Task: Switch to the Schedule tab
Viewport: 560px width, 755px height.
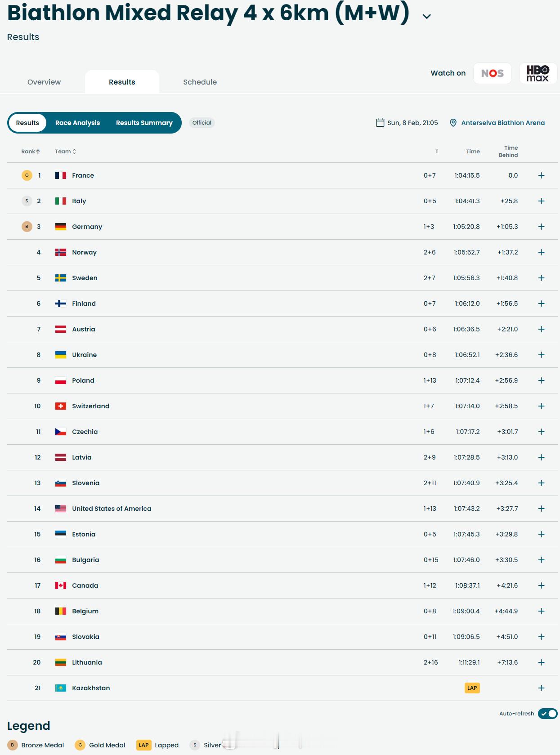Action: (200, 82)
